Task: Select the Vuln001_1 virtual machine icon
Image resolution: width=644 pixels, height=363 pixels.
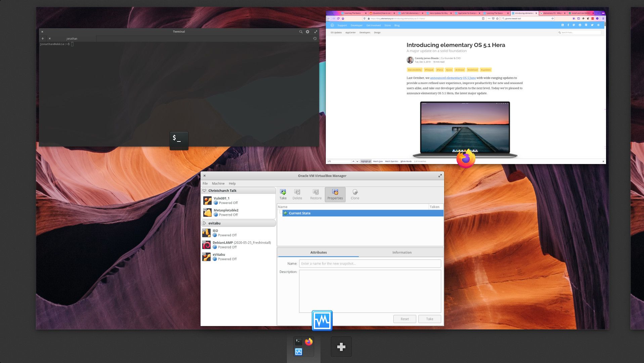Action: 207,201
